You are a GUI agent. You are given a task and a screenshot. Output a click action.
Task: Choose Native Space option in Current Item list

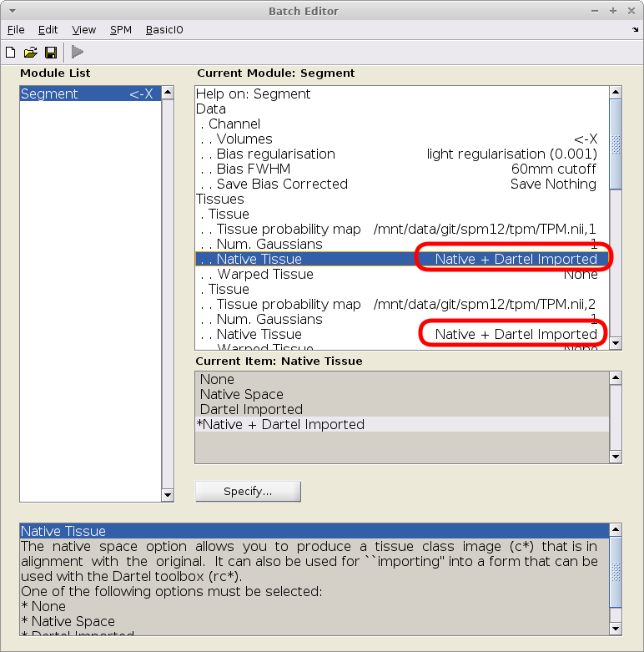(241, 394)
